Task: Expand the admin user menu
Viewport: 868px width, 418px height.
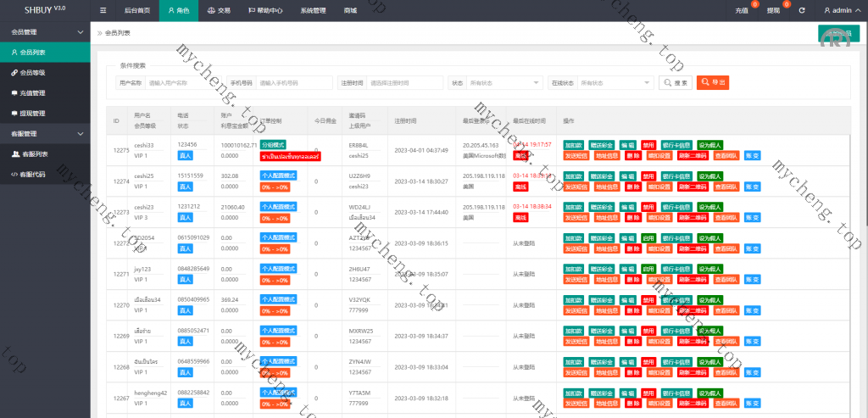Action: pyautogui.click(x=843, y=11)
